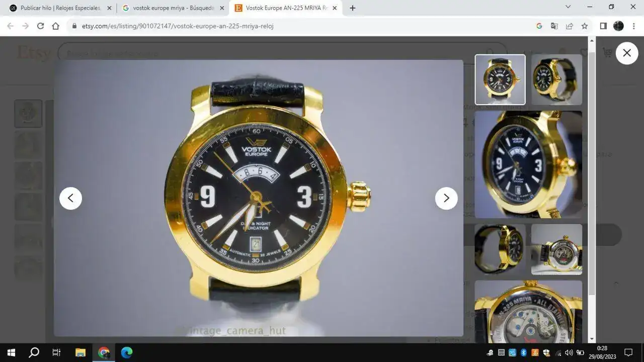
Task: Close the image lightbox overlay
Action: 626,53
